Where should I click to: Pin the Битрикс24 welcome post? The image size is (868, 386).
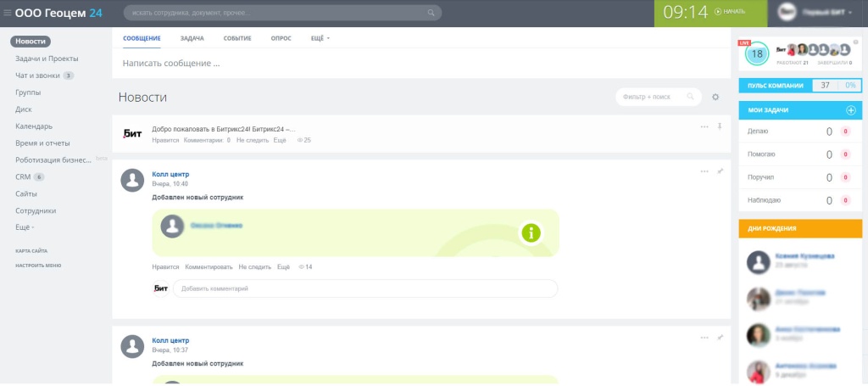point(720,126)
